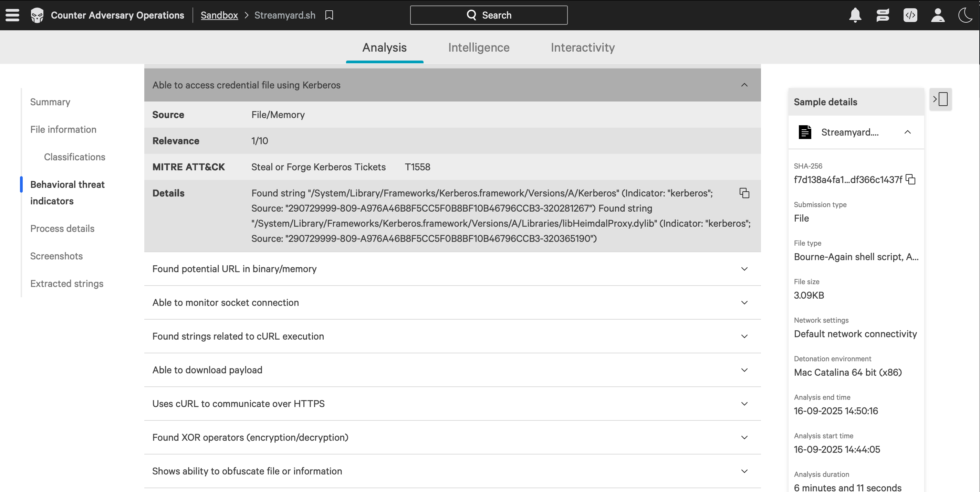Toggle dark mode with moon icon
The width and height of the screenshot is (980, 492).
point(965,15)
